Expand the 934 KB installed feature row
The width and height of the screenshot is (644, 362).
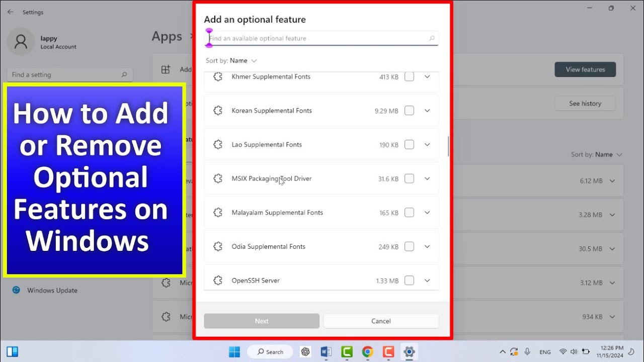click(x=612, y=317)
